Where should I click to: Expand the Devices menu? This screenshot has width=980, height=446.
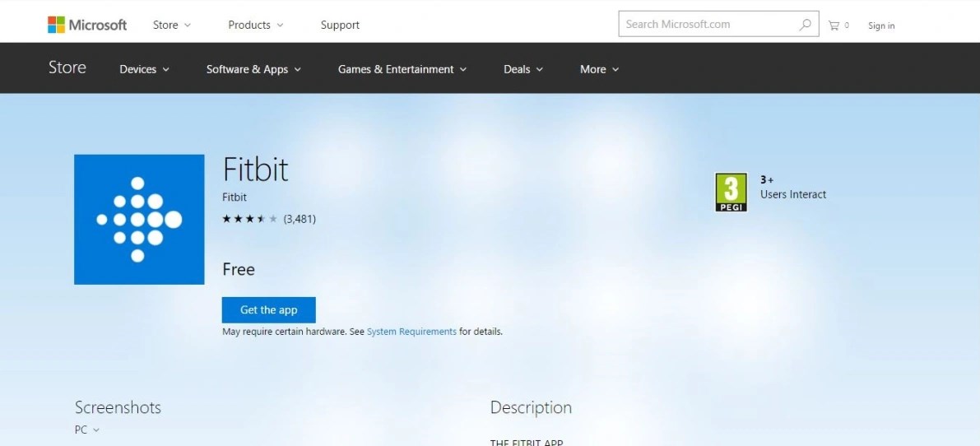(144, 69)
